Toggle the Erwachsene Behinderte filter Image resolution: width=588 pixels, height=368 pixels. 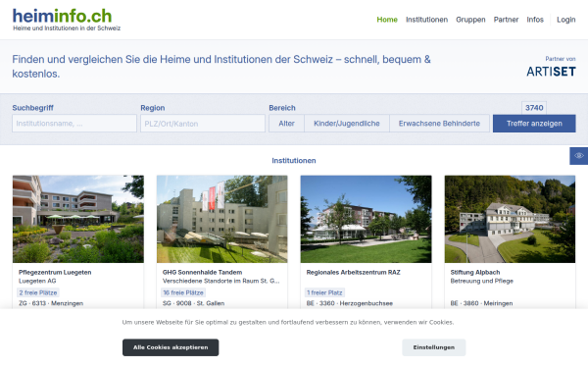tap(439, 124)
